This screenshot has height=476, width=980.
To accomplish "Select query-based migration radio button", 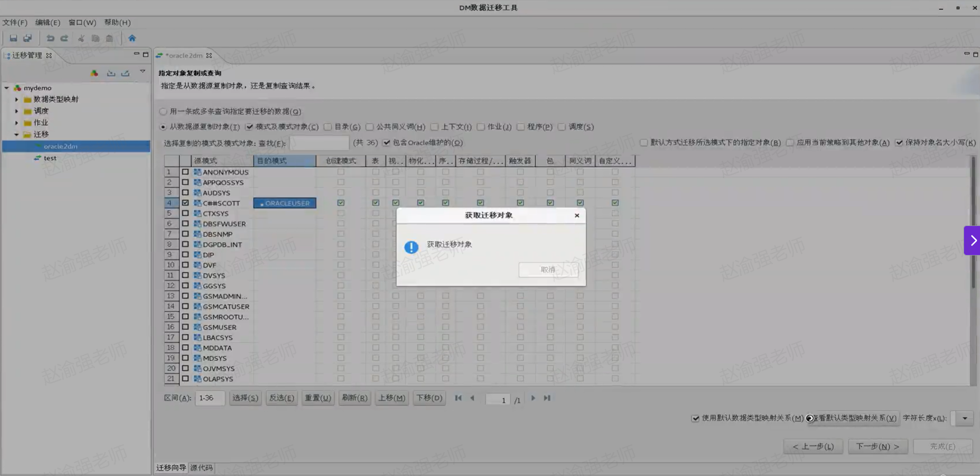I will click(163, 111).
